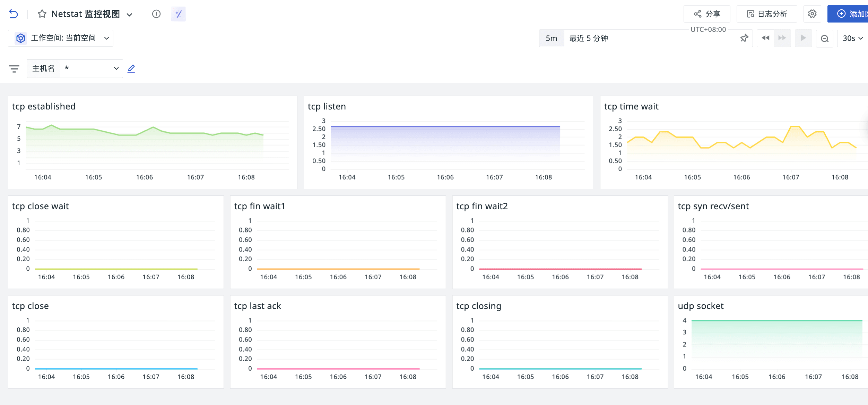Step time range backward
Screen dimensions: 868x405
[x=765, y=38]
